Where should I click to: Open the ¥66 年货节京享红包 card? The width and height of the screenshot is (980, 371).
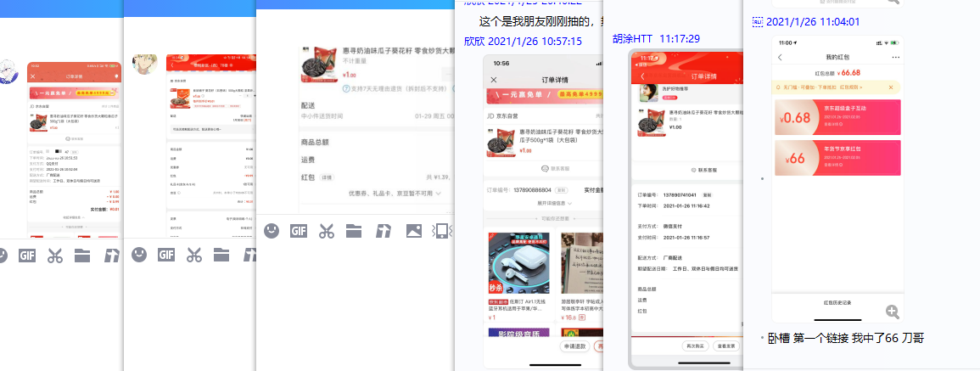[x=837, y=159]
